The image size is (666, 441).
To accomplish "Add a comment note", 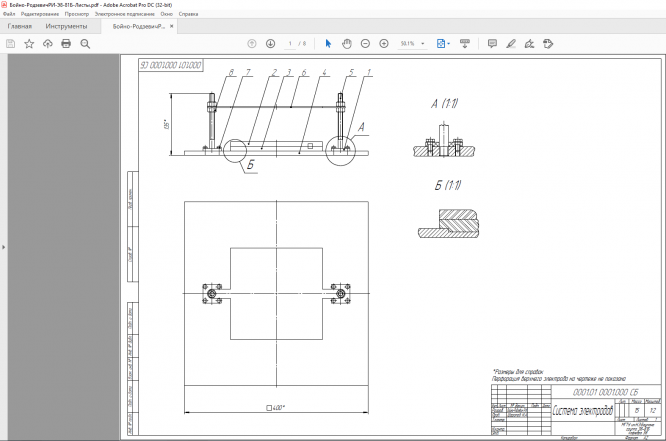I will coord(491,44).
